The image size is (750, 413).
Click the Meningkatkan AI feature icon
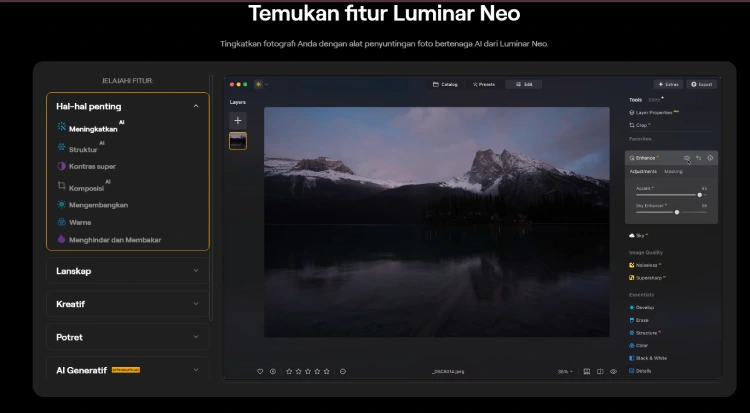tap(62, 126)
